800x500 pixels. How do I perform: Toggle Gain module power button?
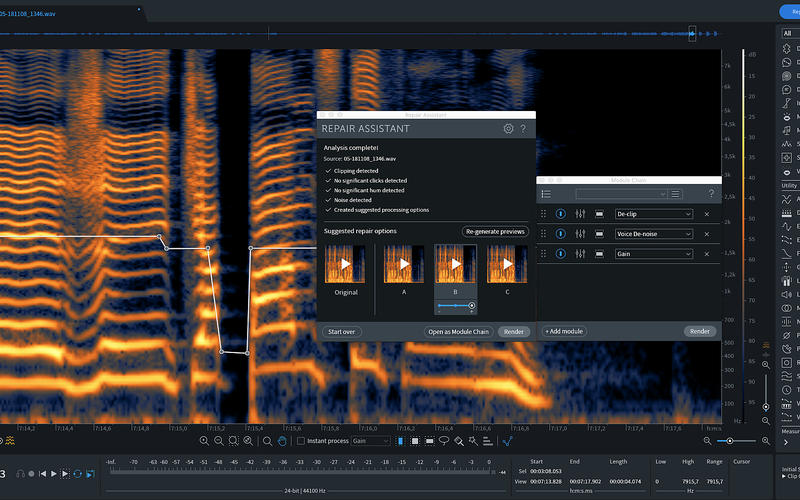560,254
